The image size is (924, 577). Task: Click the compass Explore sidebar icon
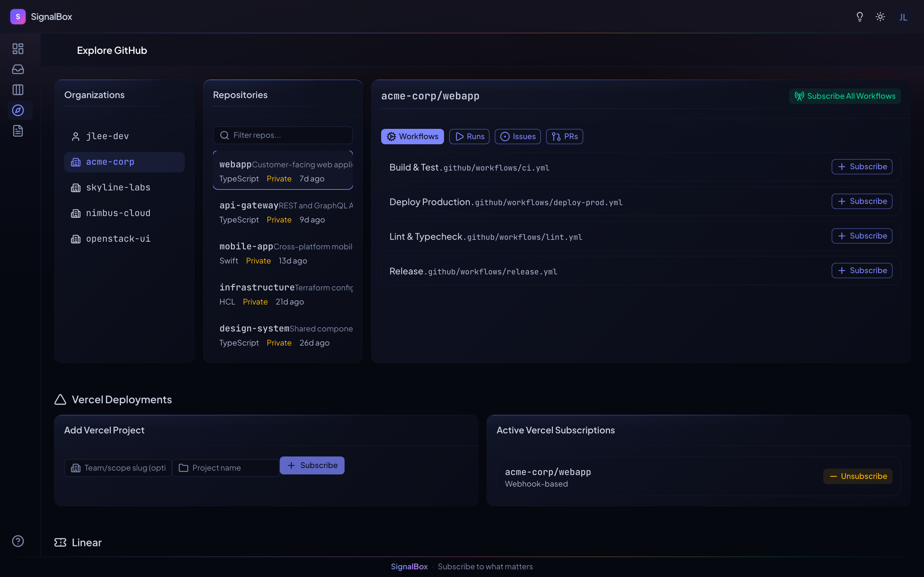pos(18,110)
